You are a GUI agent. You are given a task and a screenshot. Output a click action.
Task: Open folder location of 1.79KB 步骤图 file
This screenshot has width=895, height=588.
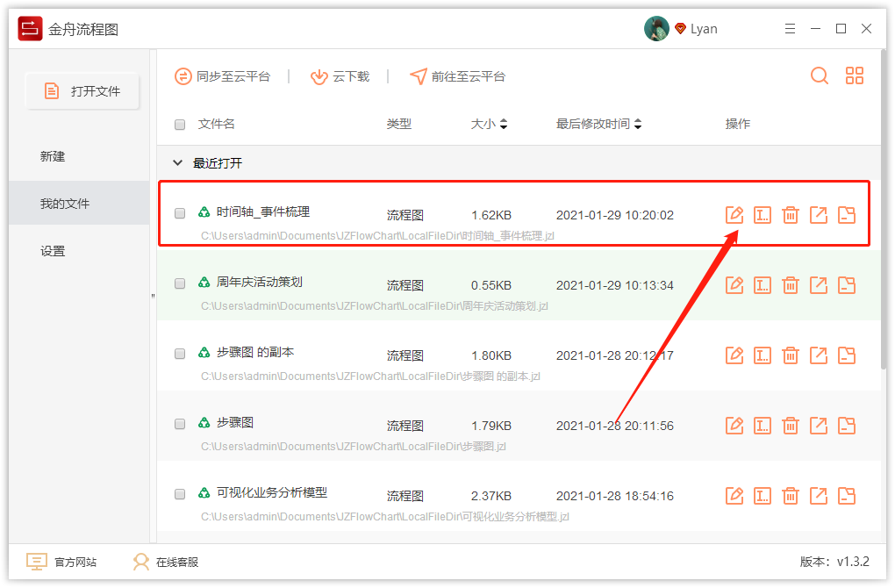coord(847,426)
